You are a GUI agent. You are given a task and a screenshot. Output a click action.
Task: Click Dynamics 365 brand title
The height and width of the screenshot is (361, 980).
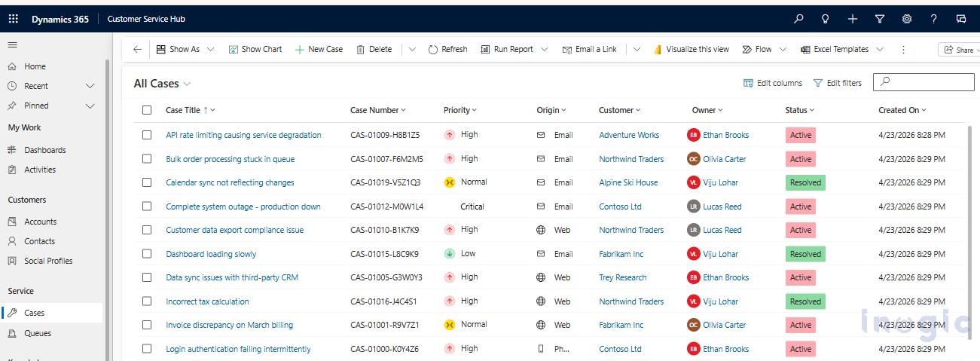(x=60, y=20)
